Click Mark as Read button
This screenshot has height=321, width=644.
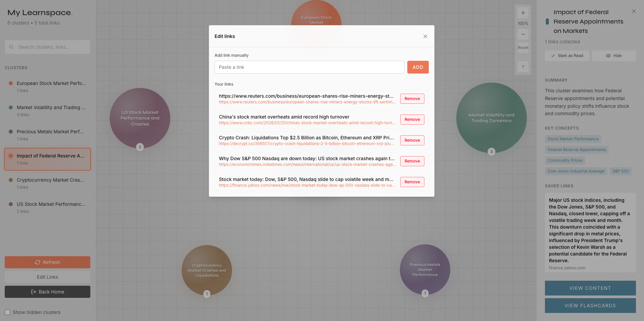click(x=567, y=56)
